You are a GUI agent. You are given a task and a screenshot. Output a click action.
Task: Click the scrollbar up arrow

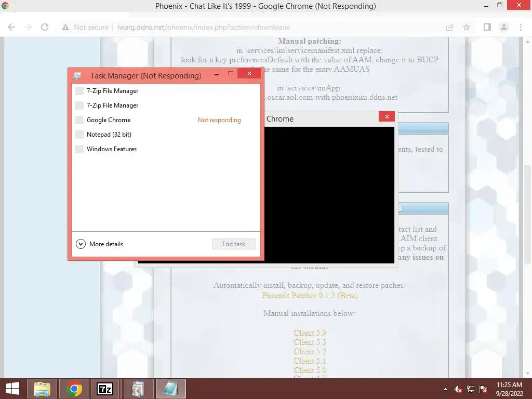pyautogui.click(x=527, y=42)
